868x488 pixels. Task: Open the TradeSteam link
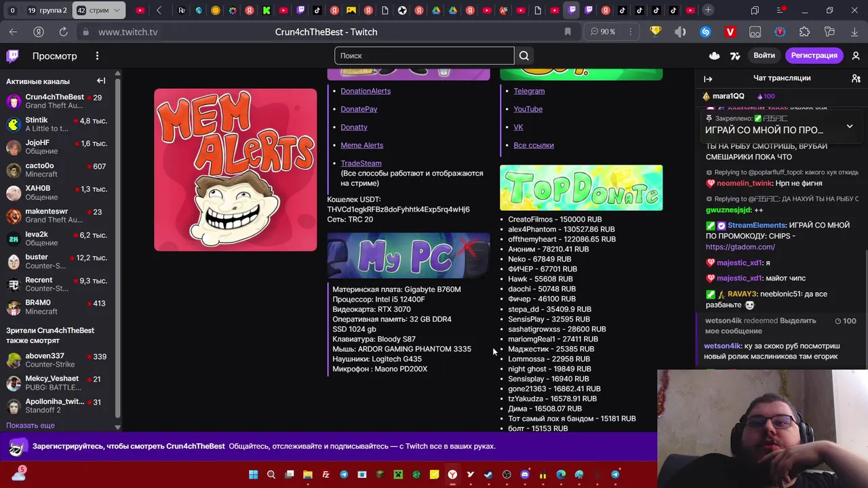click(x=361, y=163)
